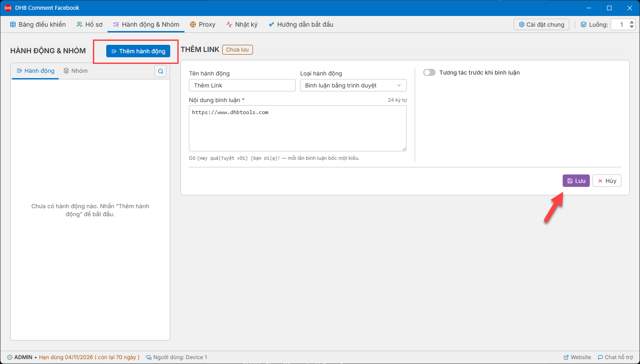Switch to the Hồ sơ tab
The image size is (640, 364).
click(x=89, y=24)
